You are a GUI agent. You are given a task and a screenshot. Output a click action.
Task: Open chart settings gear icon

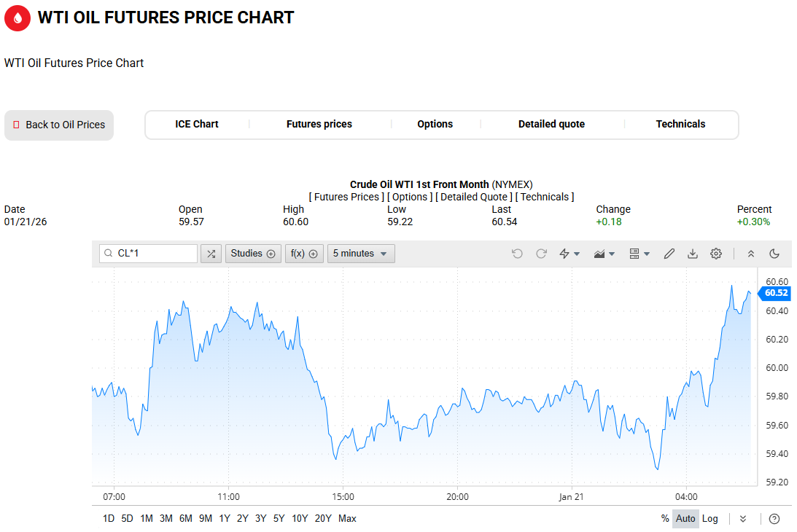pos(716,254)
